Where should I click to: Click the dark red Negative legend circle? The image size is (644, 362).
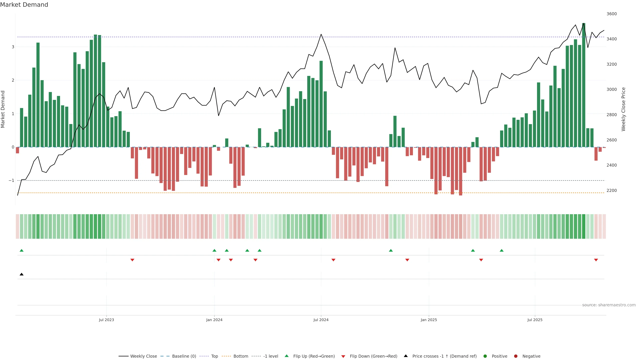click(x=516, y=356)
